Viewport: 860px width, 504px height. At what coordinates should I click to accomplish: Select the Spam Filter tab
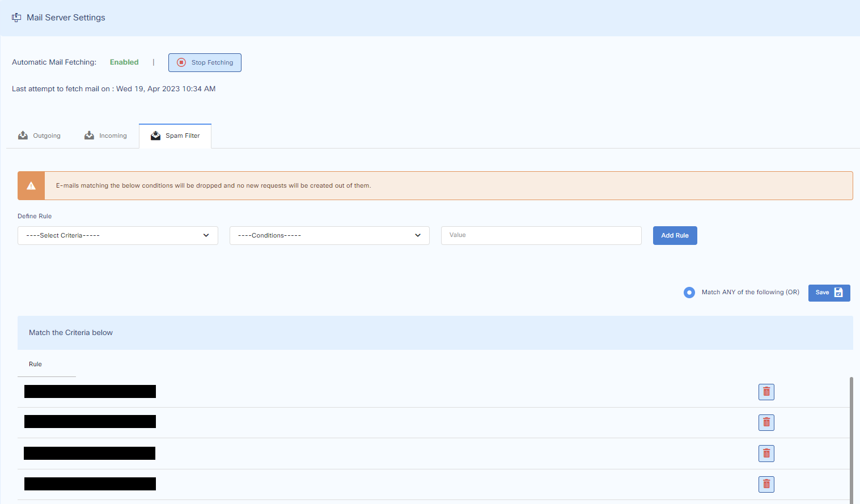click(x=175, y=135)
